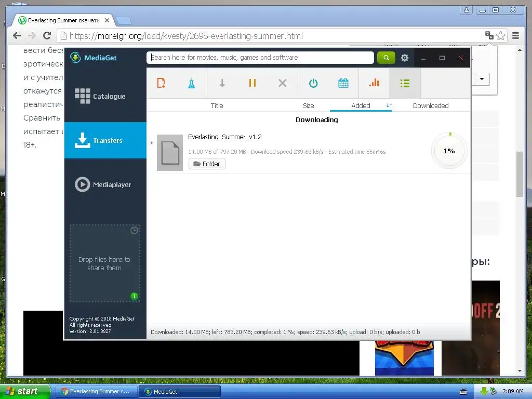Click the taskbar clock 2:09 AM
This screenshot has width=532, height=399.
[x=513, y=391]
